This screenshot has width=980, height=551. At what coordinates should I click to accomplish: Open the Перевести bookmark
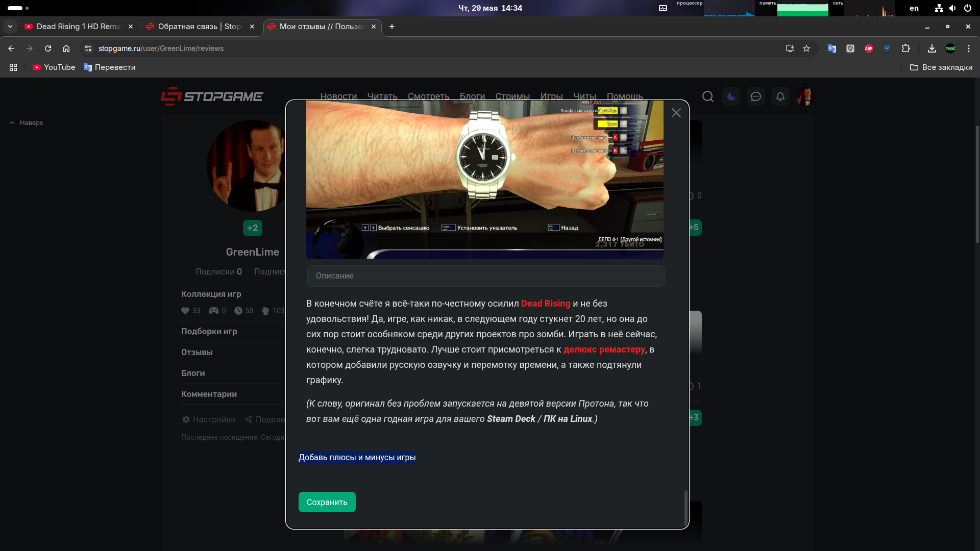click(x=109, y=67)
